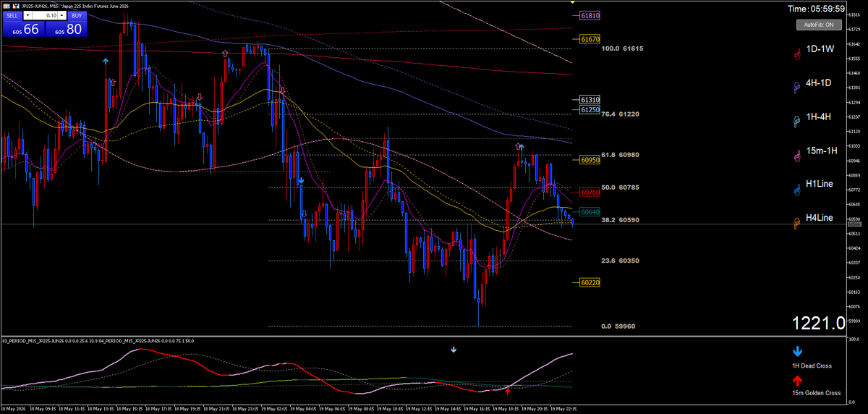Click the orange pointing hand for H4Line

[797, 222]
